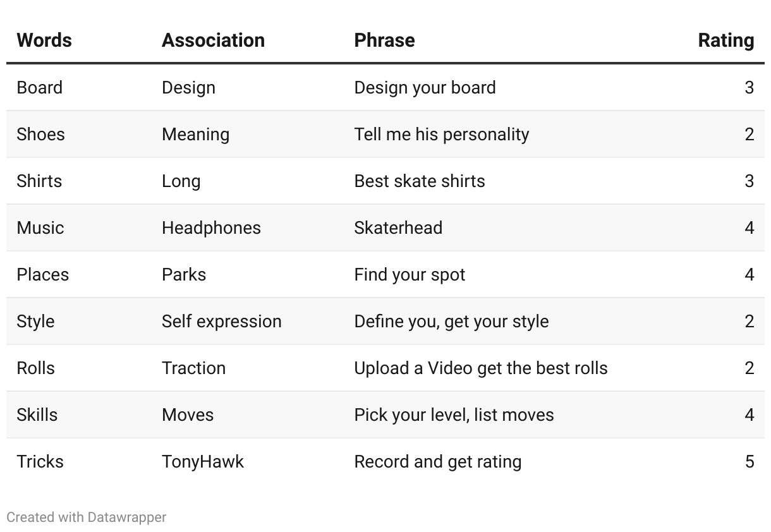
Task: Open the Created with Datawrapper link
Action: [x=87, y=517]
